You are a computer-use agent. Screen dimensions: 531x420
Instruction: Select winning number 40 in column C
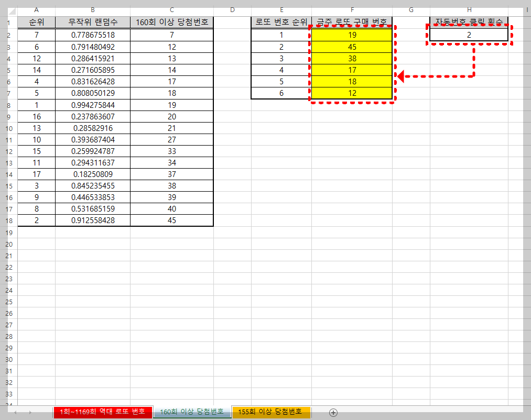click(x=172, y=208)
